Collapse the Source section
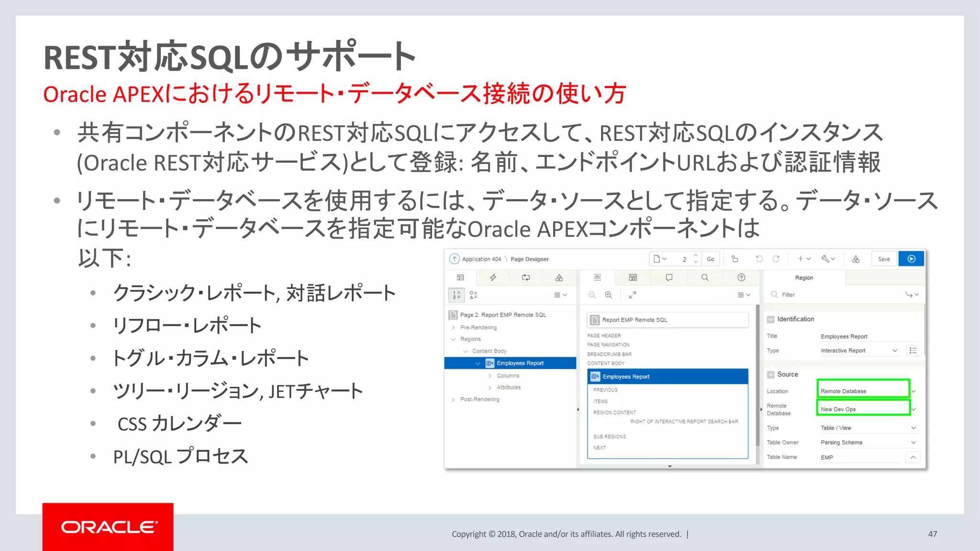 [770, 375]
